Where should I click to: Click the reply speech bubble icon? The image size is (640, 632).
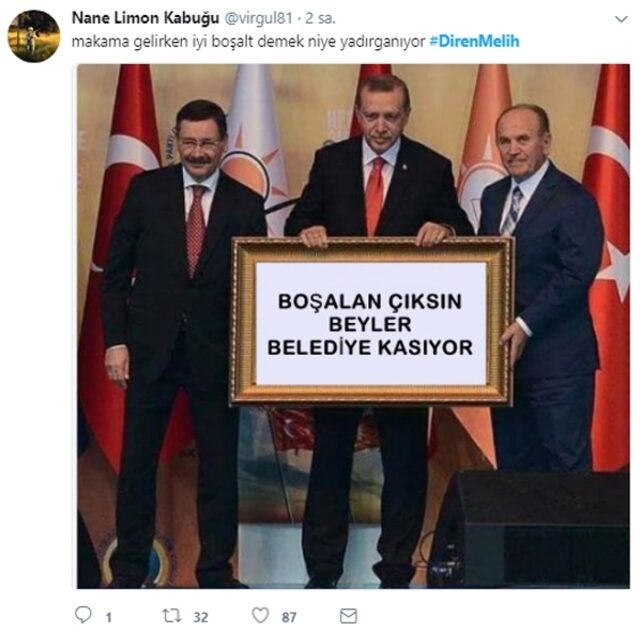click(x=83, y=615)
